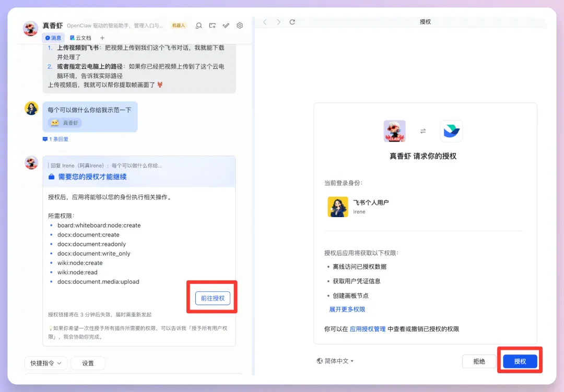Click the blue 授权 button
Screen dimensions: 564x392
[x=520, y=361]
